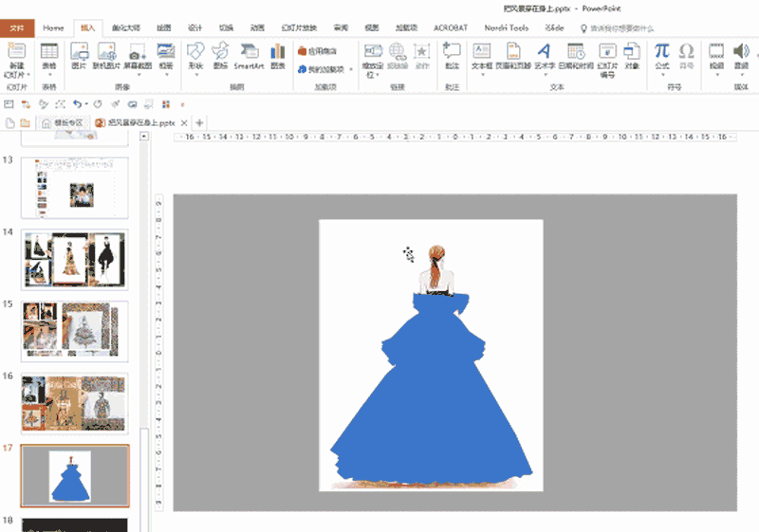Expand the Video dropdown
Image resolution: width=759 pixels, height=532 pixels.
pyautogui.click(x=716, y=75)
